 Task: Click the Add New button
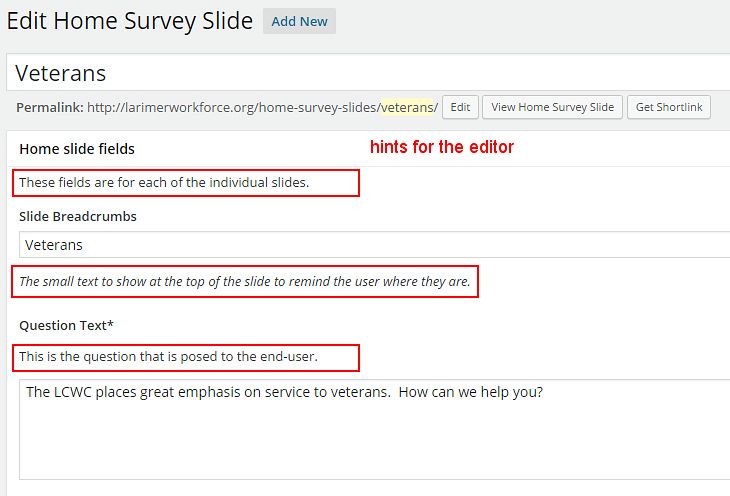pyautogui.click(x=299, y=21)
